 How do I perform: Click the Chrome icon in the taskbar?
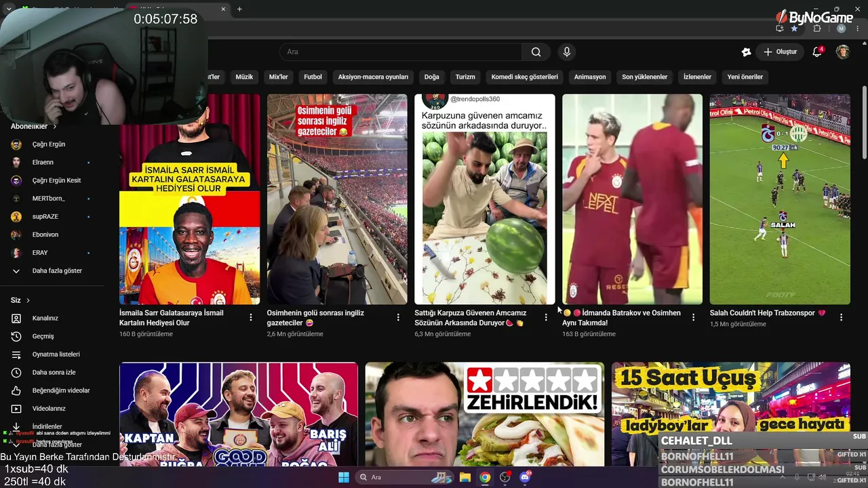(485, 477)
